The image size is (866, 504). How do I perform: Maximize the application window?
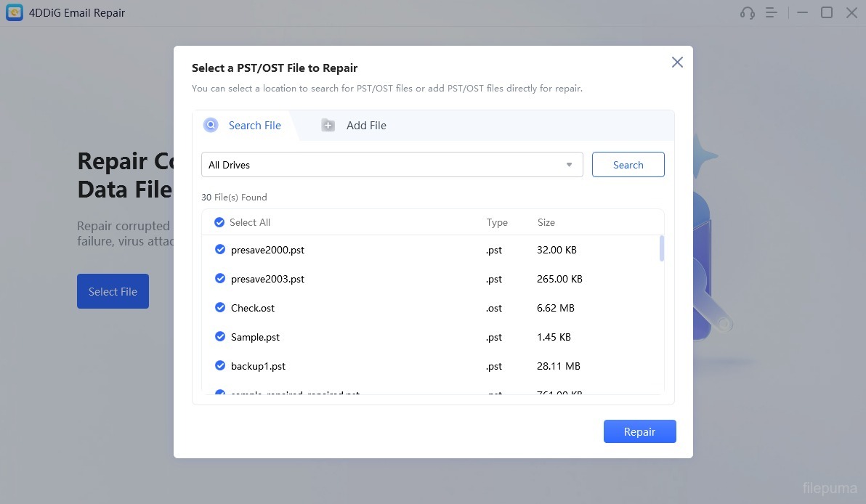click(827, 12)
